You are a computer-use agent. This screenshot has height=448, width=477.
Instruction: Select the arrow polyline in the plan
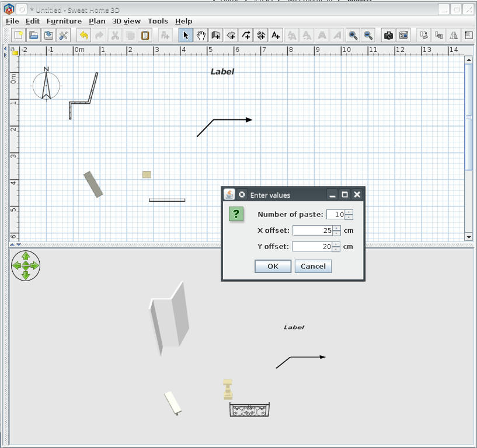click(225, 127)
